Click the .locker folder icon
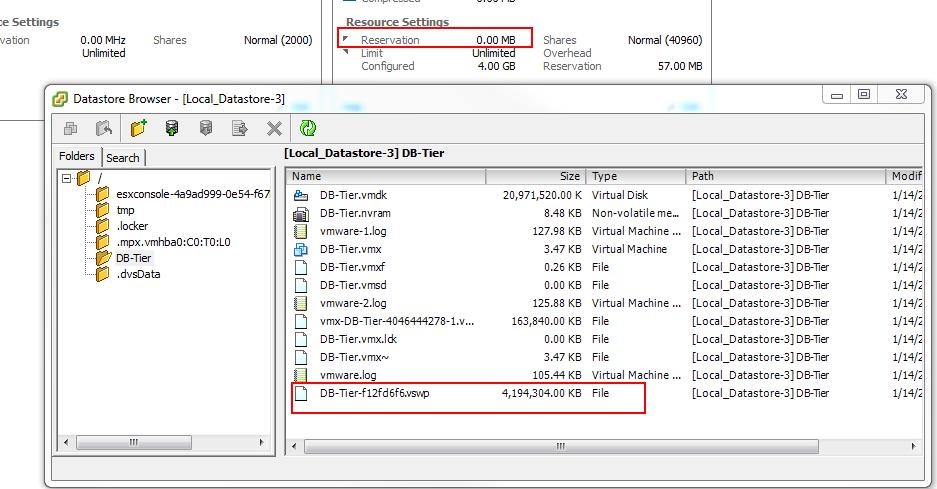This screenshot has height=489, width=937. (103, 226)
